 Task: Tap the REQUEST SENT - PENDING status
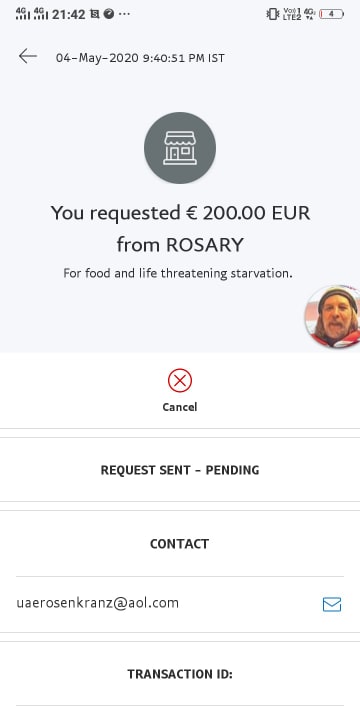point(180,470)
